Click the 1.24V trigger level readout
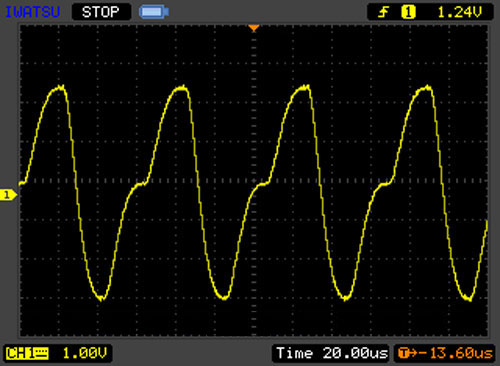Image resolution: width=500 pixels, height=366 pixels. click(x=459, y=12)
